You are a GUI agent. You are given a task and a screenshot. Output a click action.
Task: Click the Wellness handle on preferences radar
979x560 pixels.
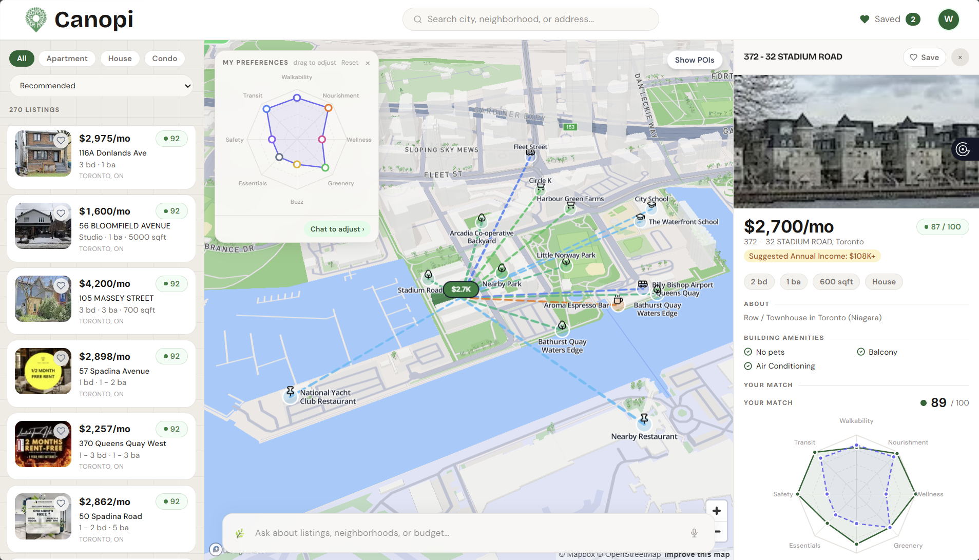[x=322, y=139]
